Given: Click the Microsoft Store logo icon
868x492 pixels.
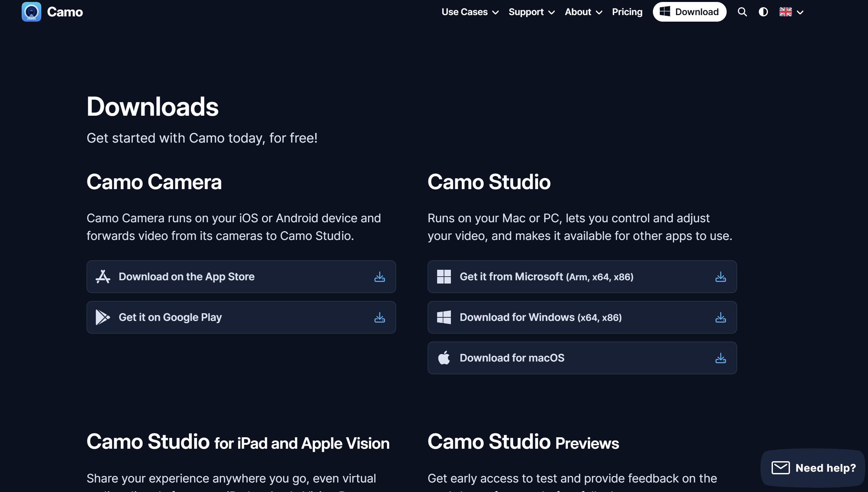Looking at the screenshot, I should pos(443,276).
